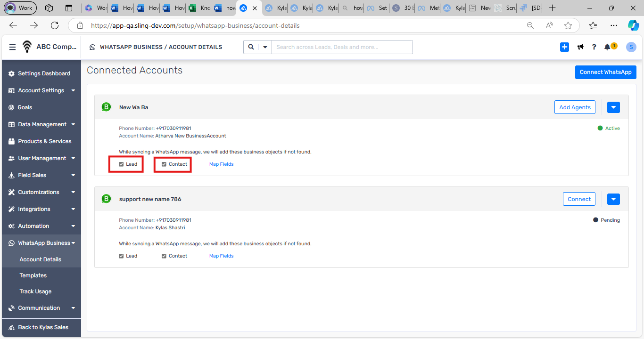Image resolution: width=644 pixels, height=339 pixels.
Task: Click the Add Agents button
Action: (x=575, y=107)
